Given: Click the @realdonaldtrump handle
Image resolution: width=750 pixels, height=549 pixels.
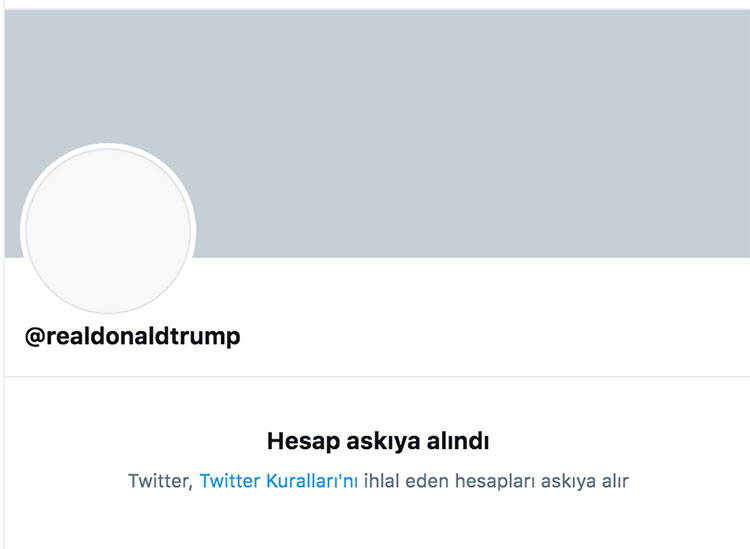Looking at the screenshot, I should click(132, 336).
